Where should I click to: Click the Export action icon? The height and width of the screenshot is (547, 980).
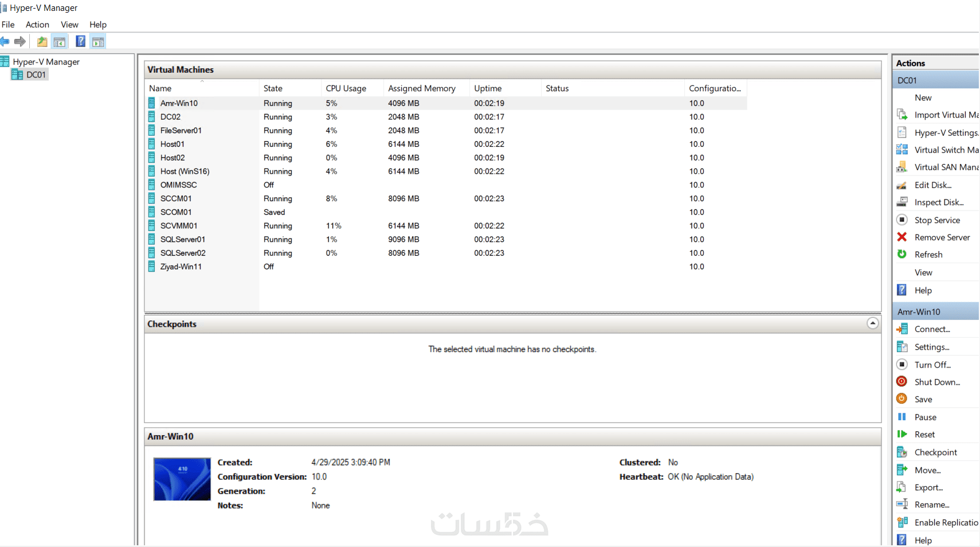[x=902, y=487]
